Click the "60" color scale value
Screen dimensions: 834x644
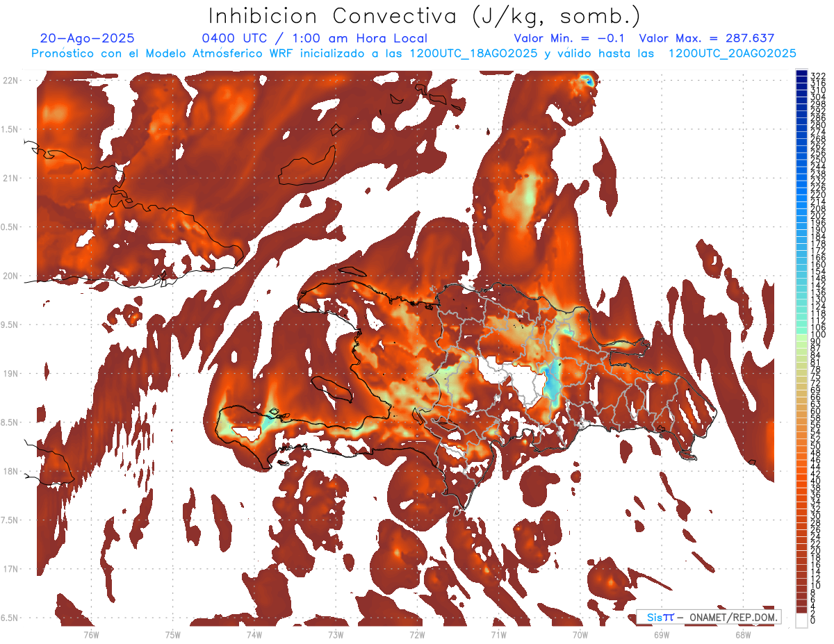point(816,411)
